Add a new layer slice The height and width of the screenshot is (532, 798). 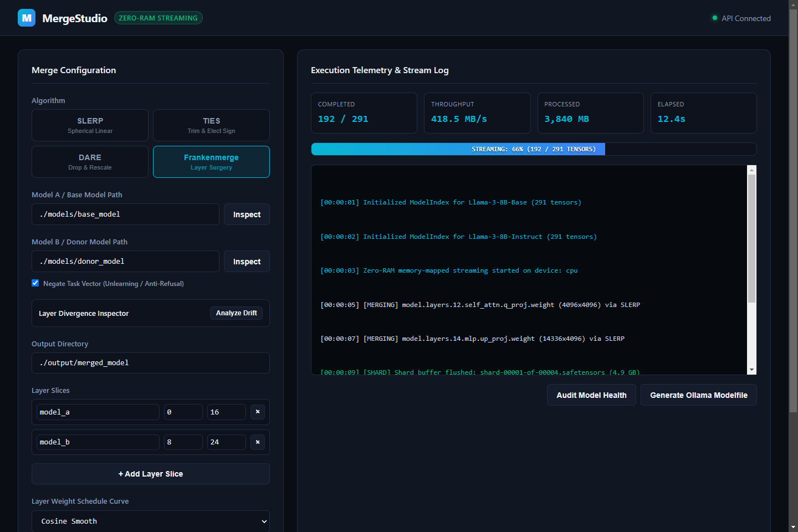pyautogui.click(x=151, y=474)
